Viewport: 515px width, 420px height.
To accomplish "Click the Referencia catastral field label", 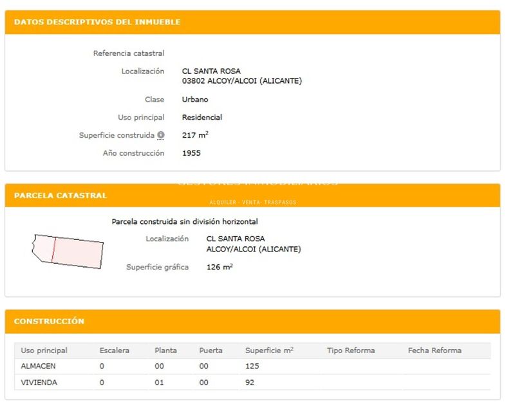I will [131, 53].
